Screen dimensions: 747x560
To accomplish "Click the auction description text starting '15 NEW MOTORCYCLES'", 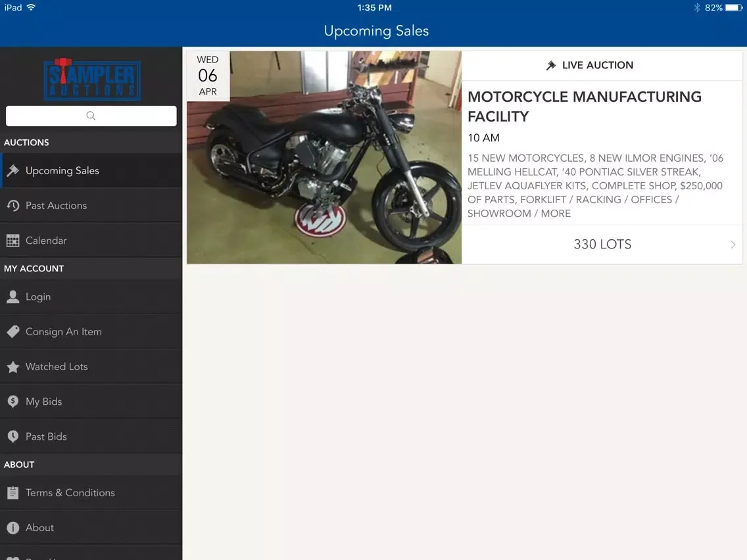I will (x=596, y=186).
